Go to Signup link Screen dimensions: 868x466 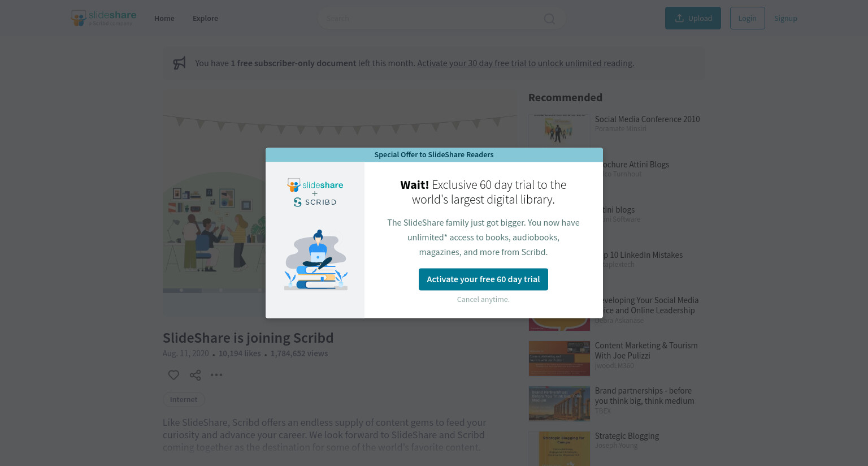[x=785, y=18]
